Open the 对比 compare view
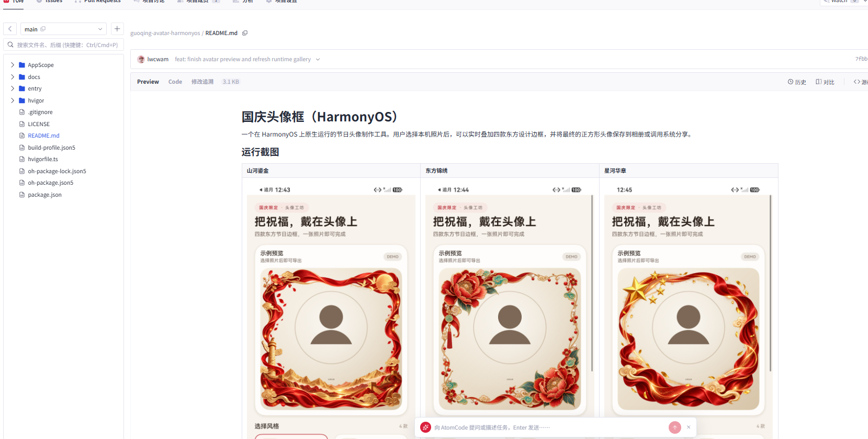868x439 pixels. pyautogui.click(x=825, y=82)
